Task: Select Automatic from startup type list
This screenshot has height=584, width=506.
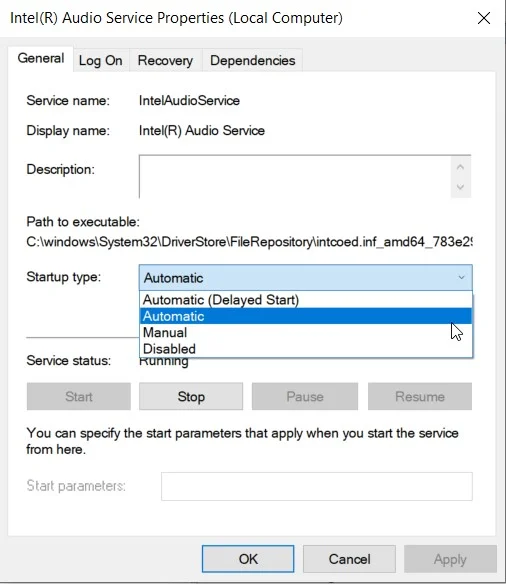Action: point(306,316)
